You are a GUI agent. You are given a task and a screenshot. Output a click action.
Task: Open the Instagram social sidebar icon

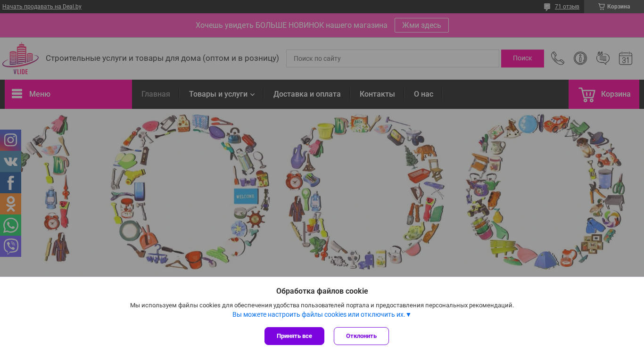(x=10, y=140)
